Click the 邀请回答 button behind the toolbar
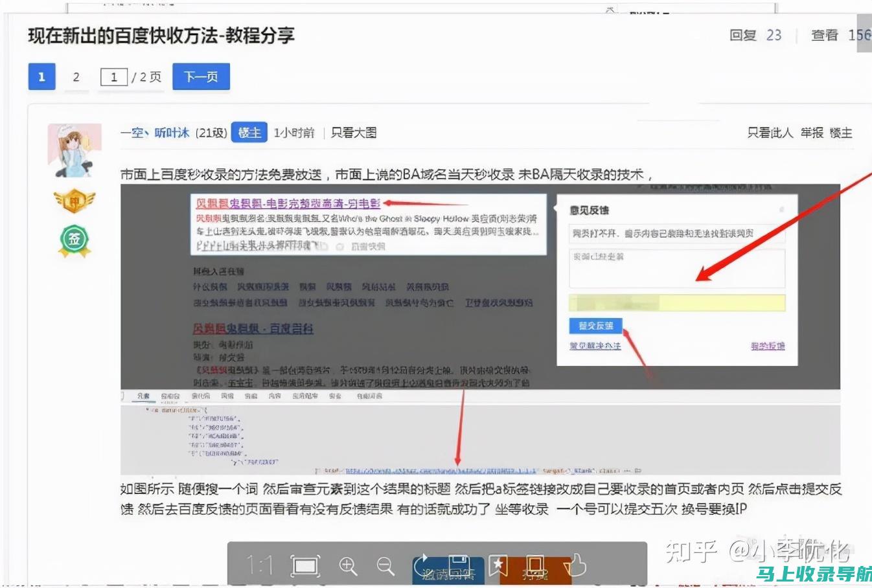 [x=448, y=572]
